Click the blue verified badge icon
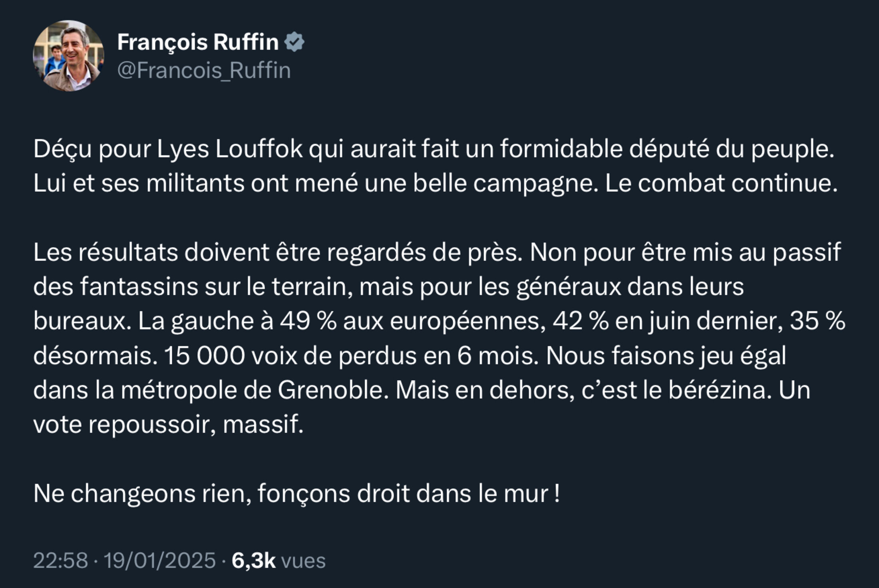The height and width of the screenshot is (588, 879). point(294,42)
